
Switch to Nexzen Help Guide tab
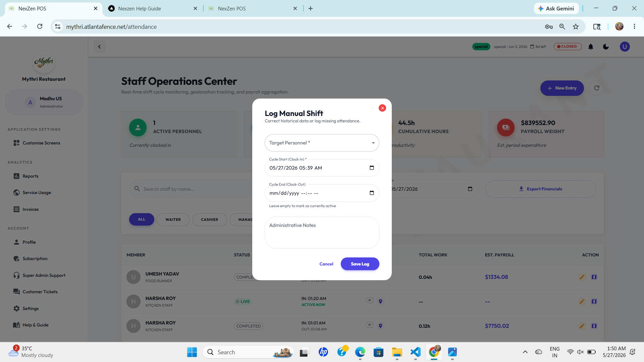coord(153,8)
